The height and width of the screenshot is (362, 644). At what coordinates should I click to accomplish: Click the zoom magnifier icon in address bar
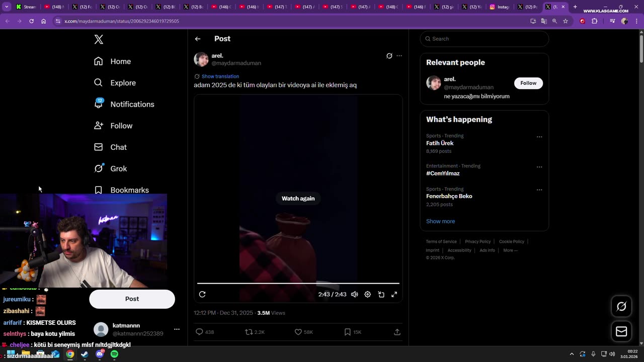tap(554, 21)
